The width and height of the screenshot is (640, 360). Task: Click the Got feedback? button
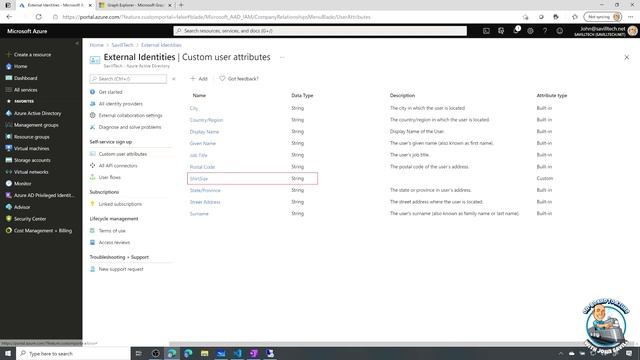[x=239, y=78]
